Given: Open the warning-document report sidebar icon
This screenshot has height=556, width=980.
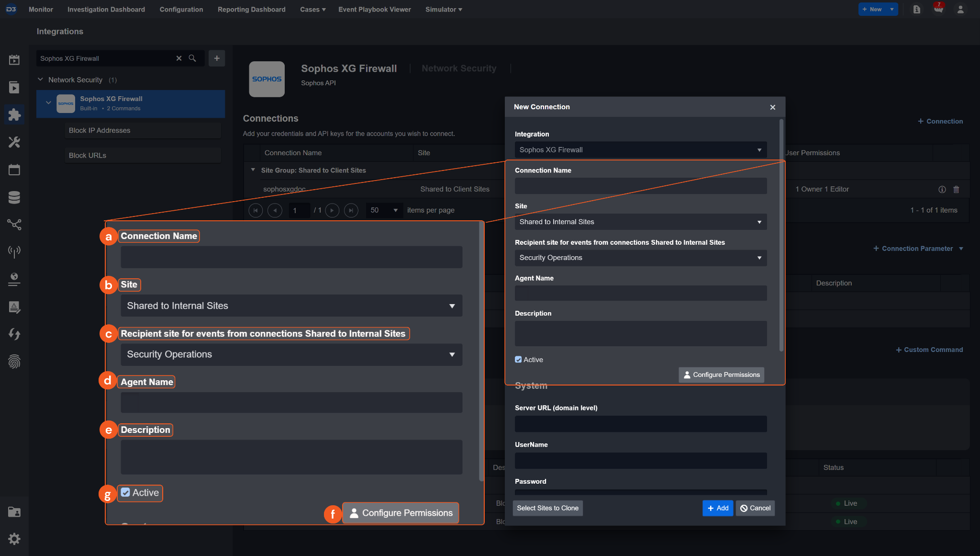Looking at the screenshot, I should [14, 307].
